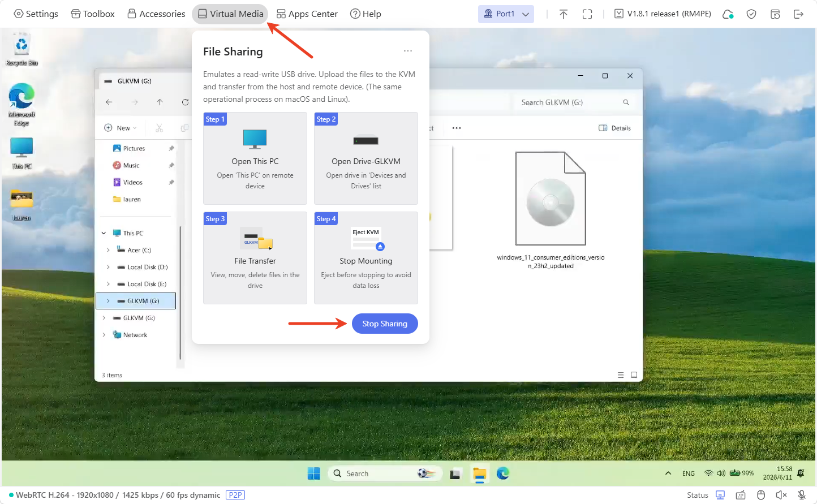This screenshot has width=817, height=504.
Task: Open the Help menu
Action: click(365, 14)
